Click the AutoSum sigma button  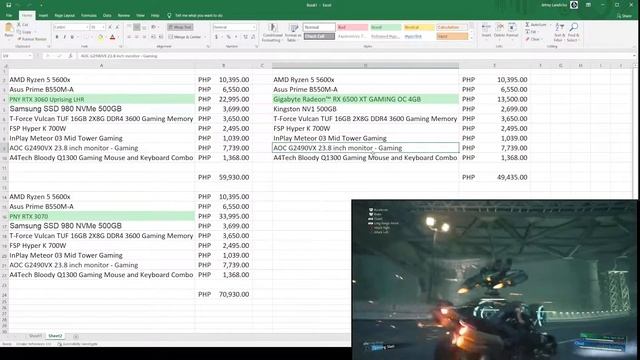(536, 25)
